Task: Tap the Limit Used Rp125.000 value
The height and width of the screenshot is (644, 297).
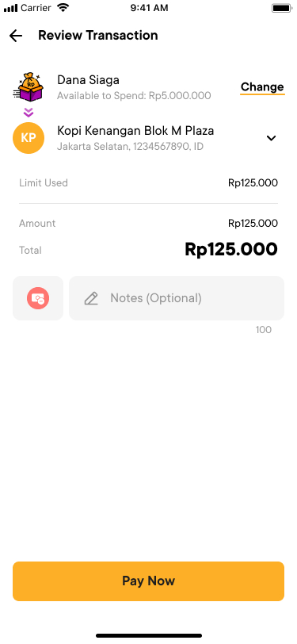Action: click(x=253, y=183)
